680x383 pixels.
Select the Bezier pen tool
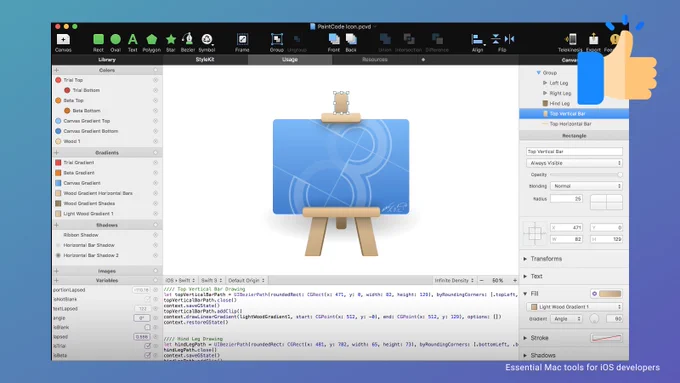point(188,43)
